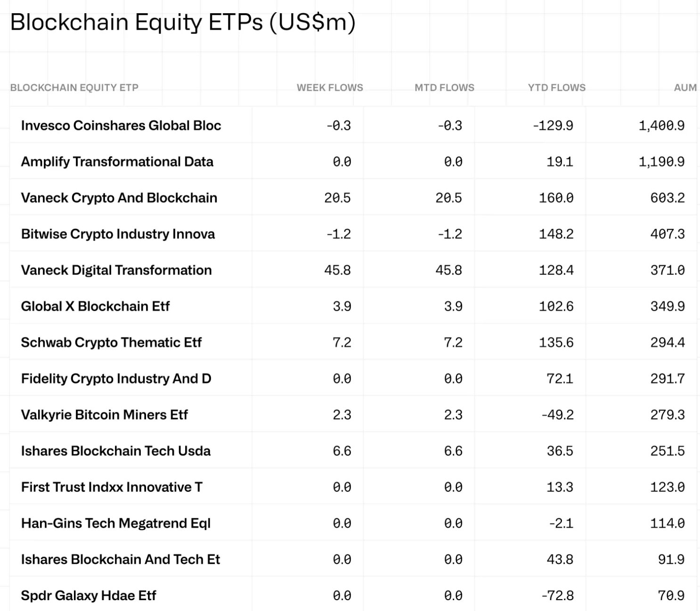Click Global X Blockchain Etf name

click(95, 306)
